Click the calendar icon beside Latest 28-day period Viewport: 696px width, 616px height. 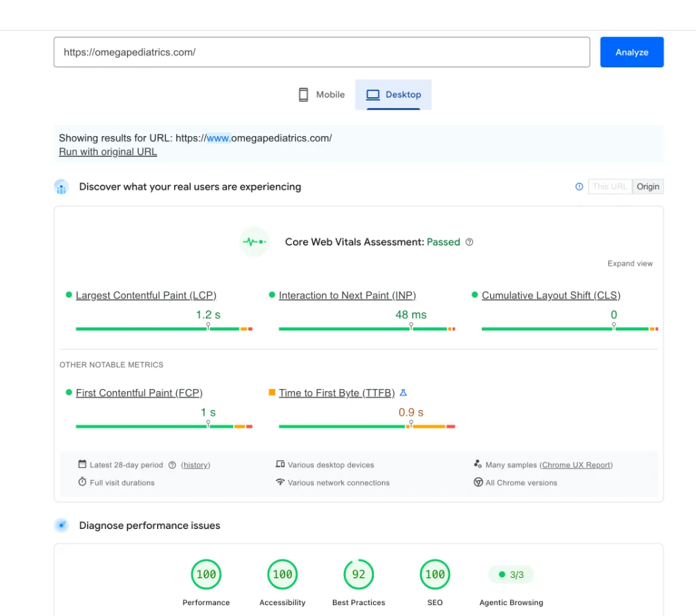[x=82, y=464]
